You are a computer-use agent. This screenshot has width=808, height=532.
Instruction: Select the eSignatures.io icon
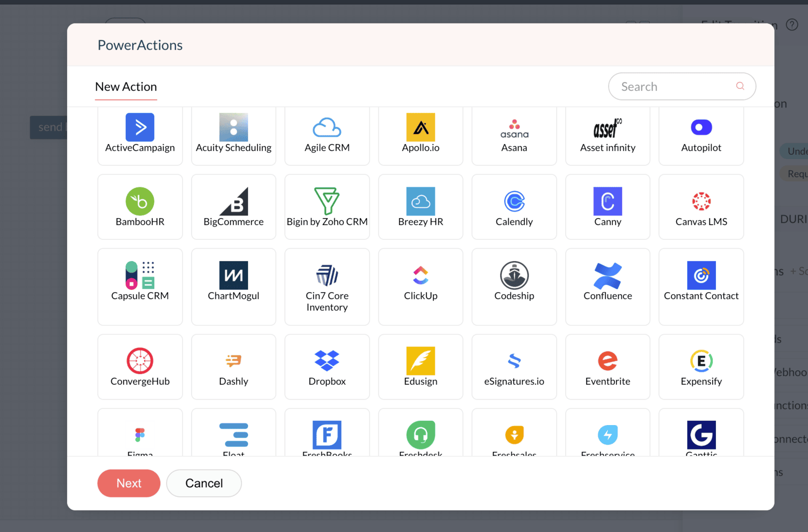click(514, 361)
